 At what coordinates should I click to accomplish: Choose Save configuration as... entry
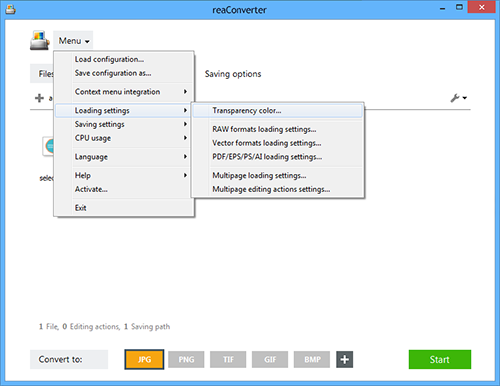124,73
